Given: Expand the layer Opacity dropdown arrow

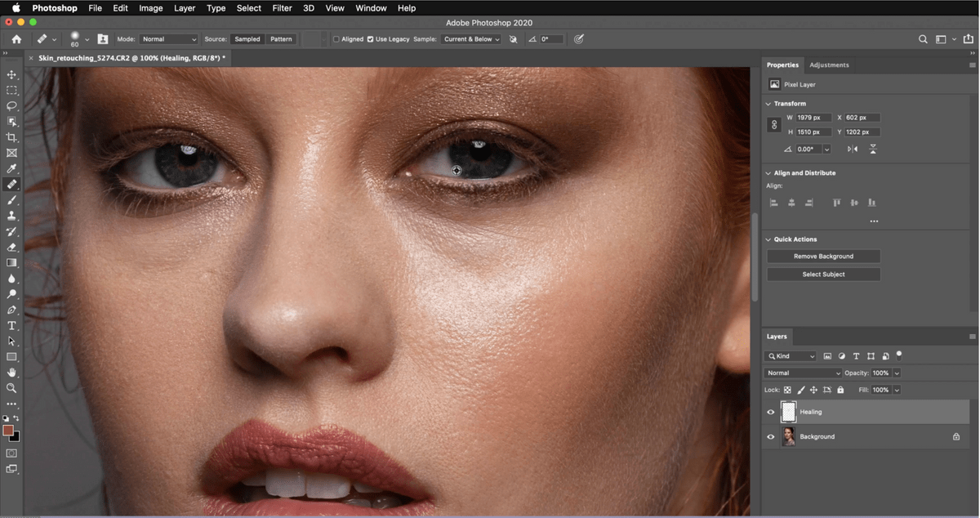Looking at the screenshot, I should [x=897, y=373].
